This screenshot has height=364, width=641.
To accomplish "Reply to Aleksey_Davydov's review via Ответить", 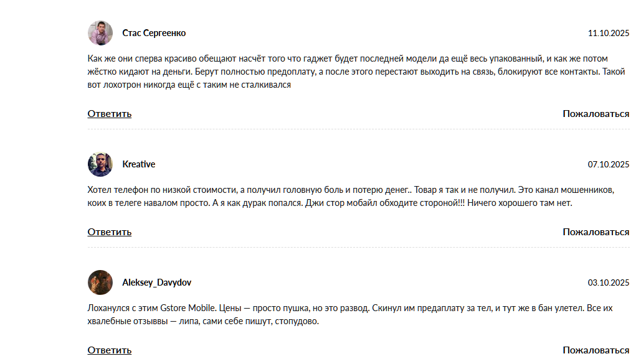I will pyautogui.click(x=110, y=350).
